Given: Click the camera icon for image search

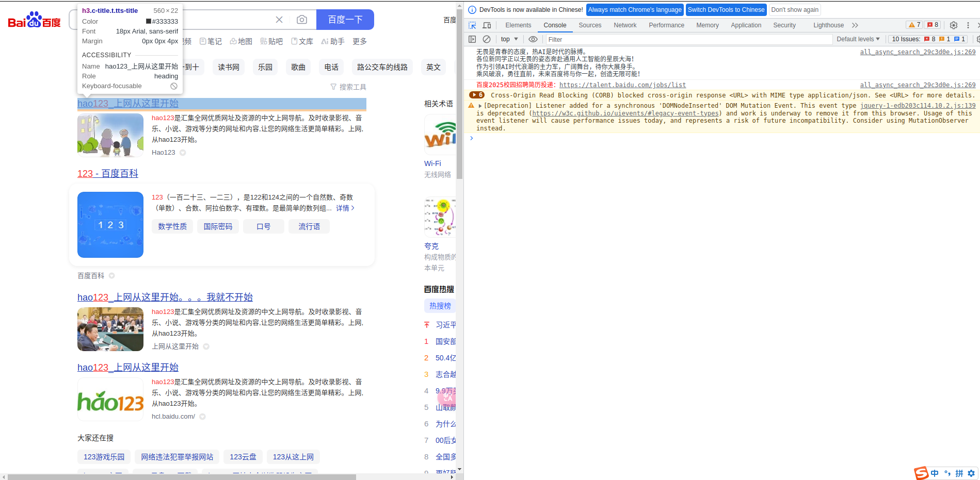Looking at the screenshot, I should click(x=301, y=19).
